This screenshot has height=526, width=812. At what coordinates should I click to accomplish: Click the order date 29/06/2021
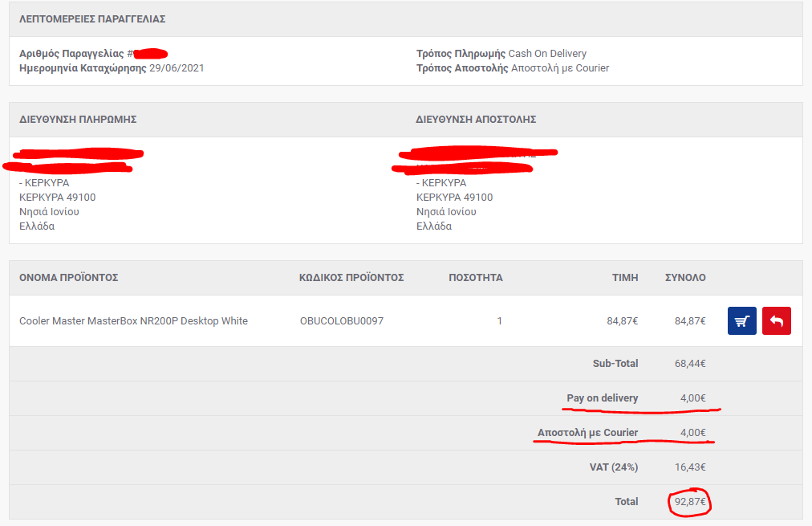[x=177, y=68]
